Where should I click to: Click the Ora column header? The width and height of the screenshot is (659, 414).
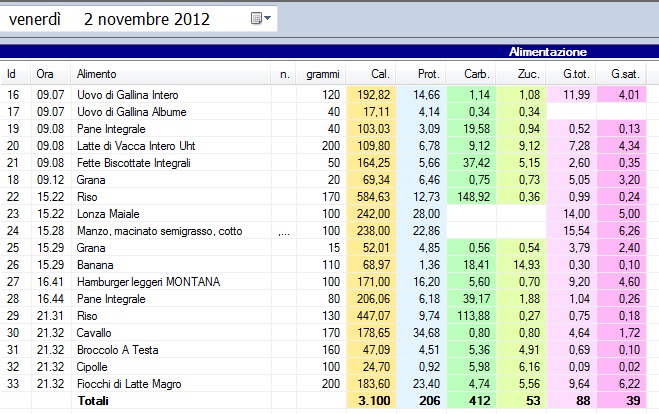45,74
